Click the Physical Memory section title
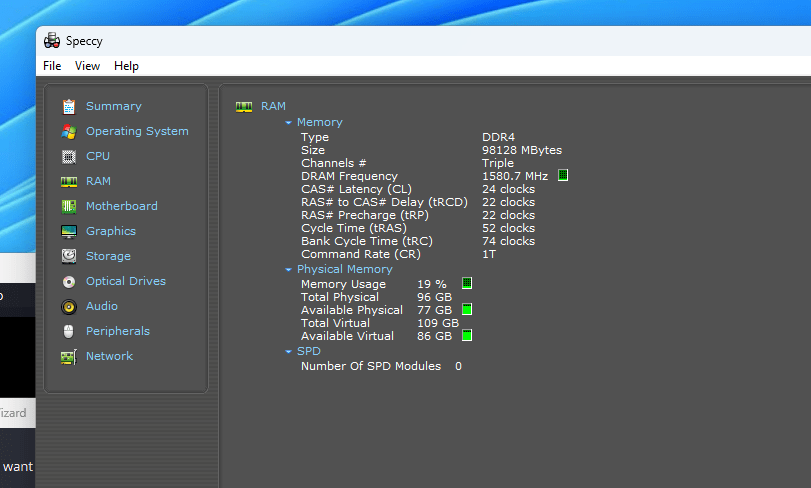 (x=344, y=269)
